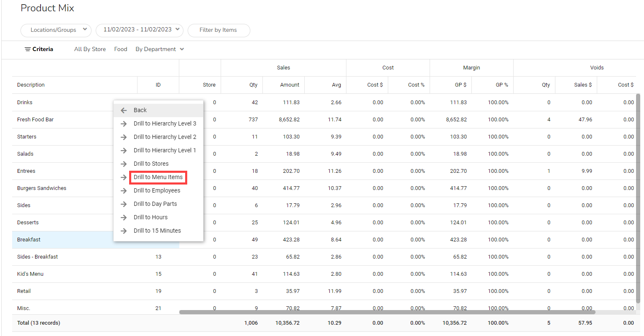The height and width of the screenshot is (336, 644).
Task: Click the Filter by Items button
Action: pos(219,30)
